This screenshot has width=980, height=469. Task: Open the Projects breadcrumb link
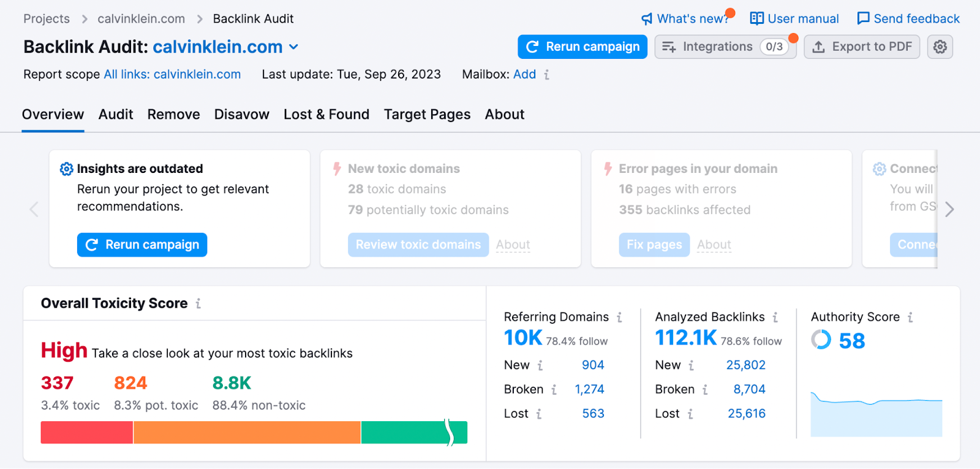(x=47, y=19)
